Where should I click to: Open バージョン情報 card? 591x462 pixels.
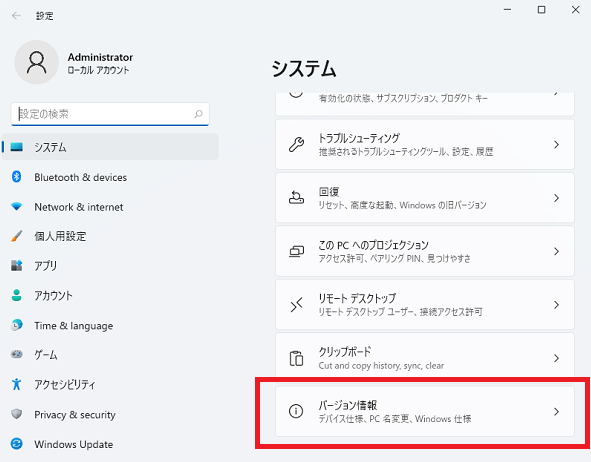pyautogui.click(x=425, y=412)
